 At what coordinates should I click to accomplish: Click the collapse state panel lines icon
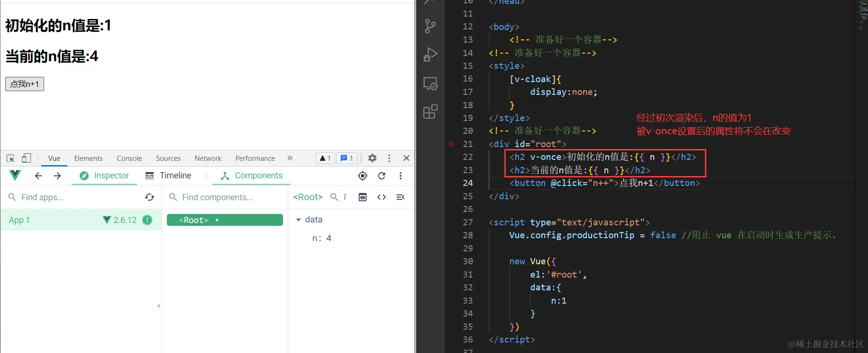401,197
